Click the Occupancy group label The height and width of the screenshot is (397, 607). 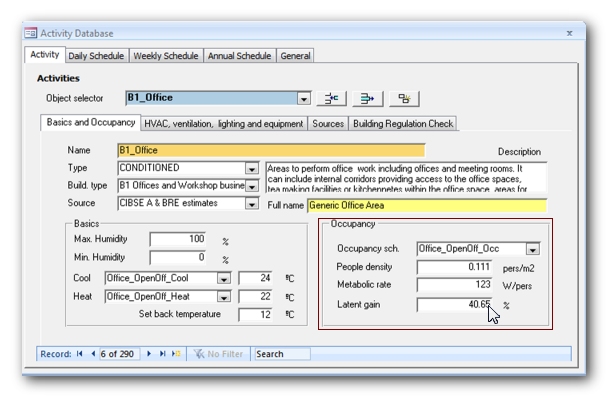click(x=353, y=224)
